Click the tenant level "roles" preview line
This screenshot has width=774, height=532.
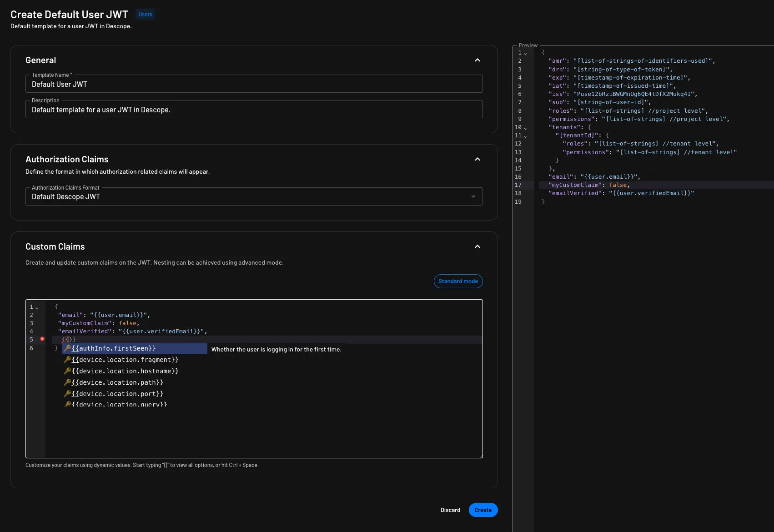641,144
